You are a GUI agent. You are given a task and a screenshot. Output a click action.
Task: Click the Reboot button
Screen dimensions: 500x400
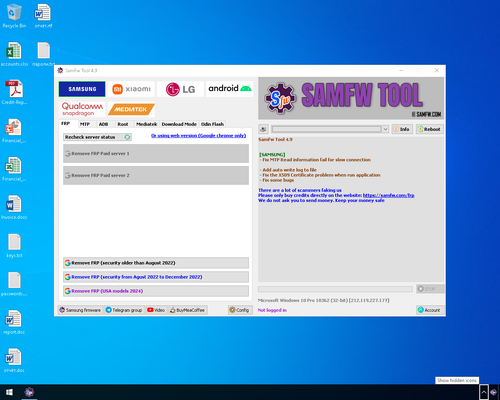tap(429, 129)
